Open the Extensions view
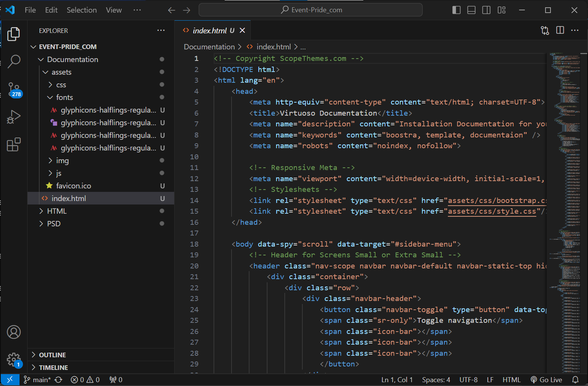 coord(14,145)
